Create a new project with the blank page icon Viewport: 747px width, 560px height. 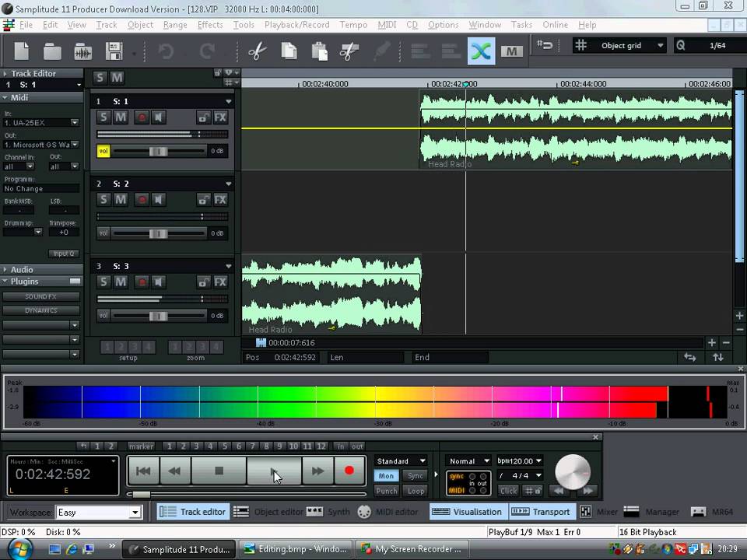pyautogui.click(x=22, y=51)
